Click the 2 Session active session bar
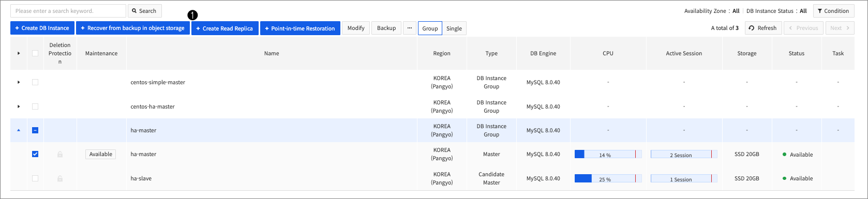The width and height of the screenshot is (868, 199). 684,155
